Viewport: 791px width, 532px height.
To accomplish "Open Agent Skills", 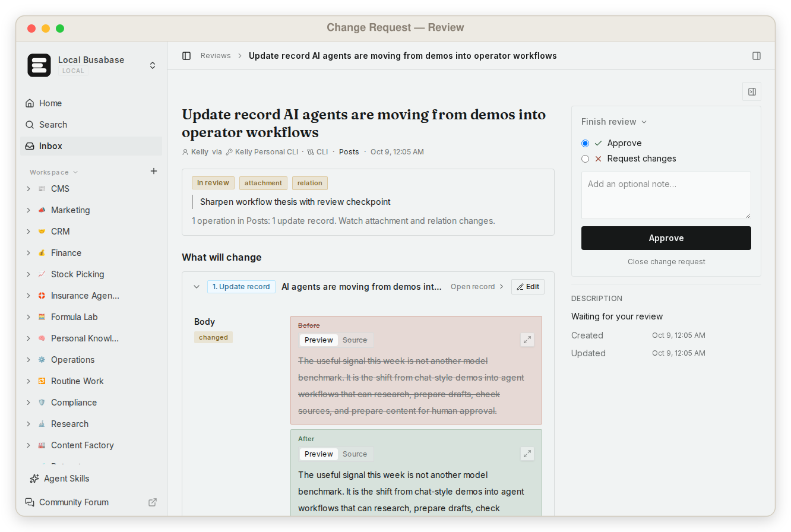I will (x=91, y=479).
